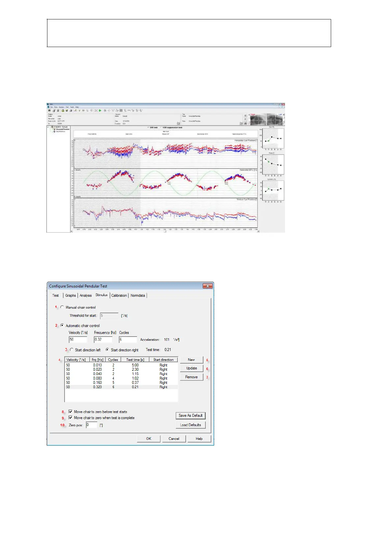Click the first toolbar icon showing a window
The width and height of the screenshot is (392, 554).
[49, 111]
